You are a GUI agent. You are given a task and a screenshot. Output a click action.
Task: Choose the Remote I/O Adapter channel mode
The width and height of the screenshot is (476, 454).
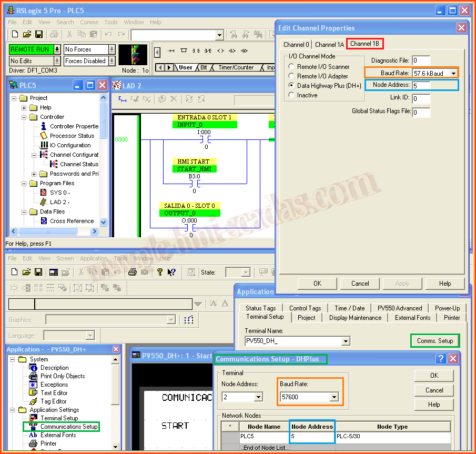pos(291,76)
